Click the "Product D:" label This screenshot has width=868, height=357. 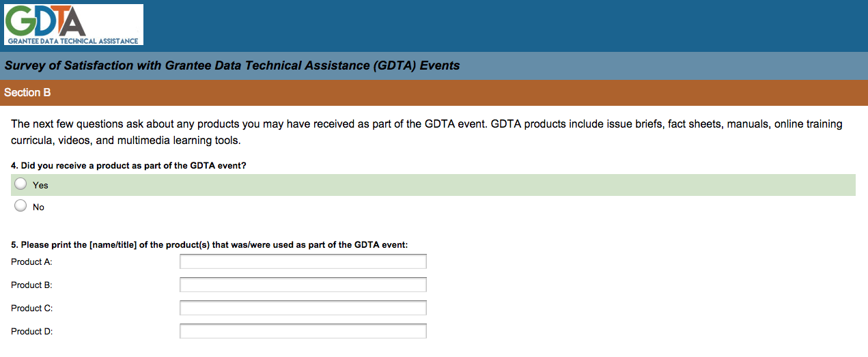coord(31,332)
